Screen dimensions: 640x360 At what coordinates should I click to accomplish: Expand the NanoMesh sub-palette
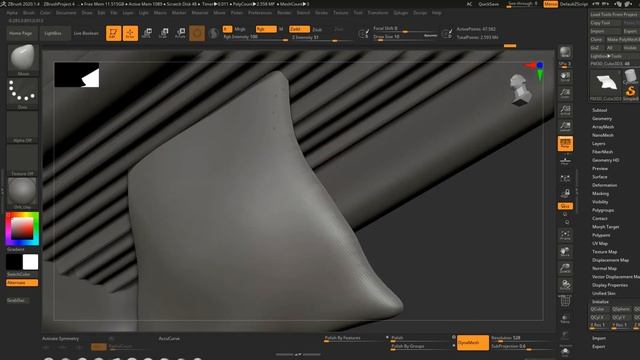pos(602,135)
